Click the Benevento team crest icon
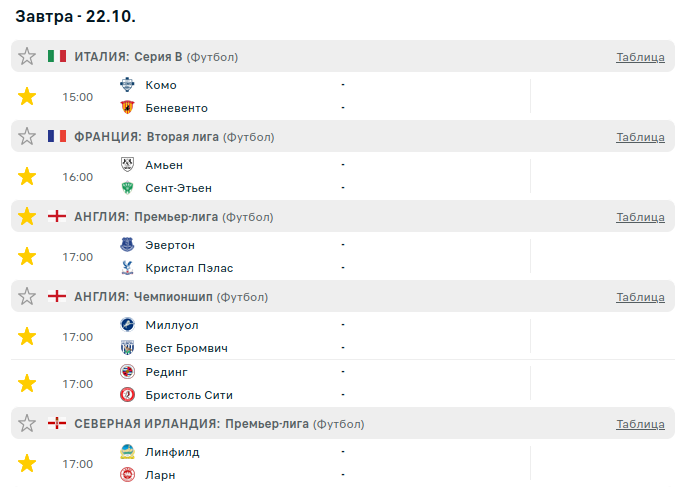687x487 pixels. point(127,108)
